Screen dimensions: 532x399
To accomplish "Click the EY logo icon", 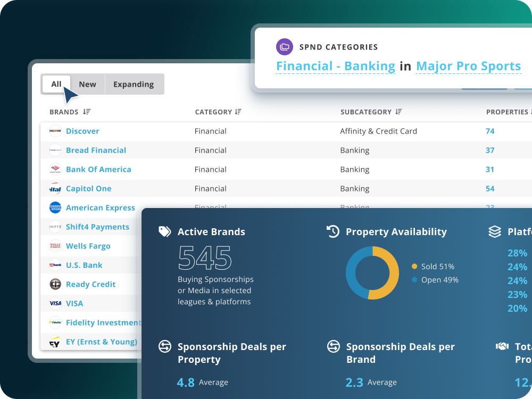I will 55,342.
